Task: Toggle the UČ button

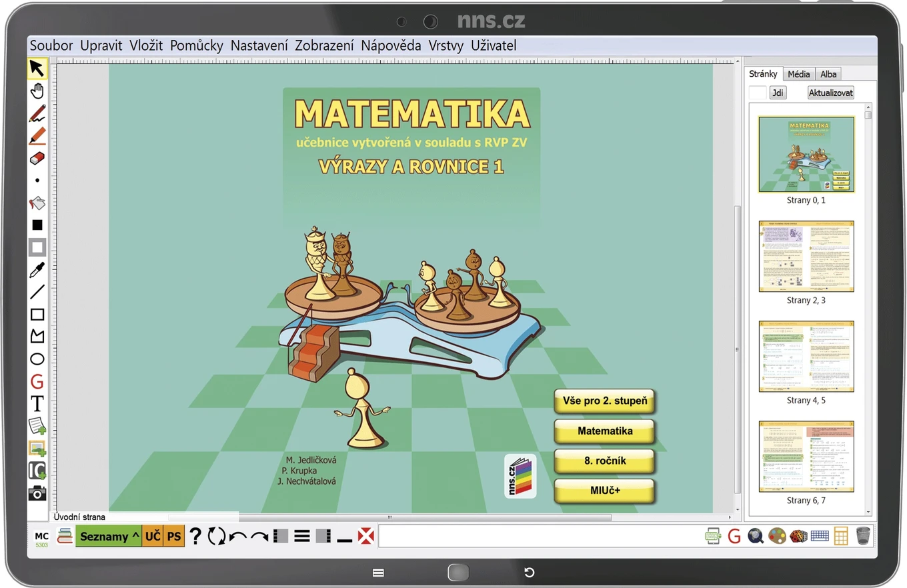Action: [x=152, y=536]
